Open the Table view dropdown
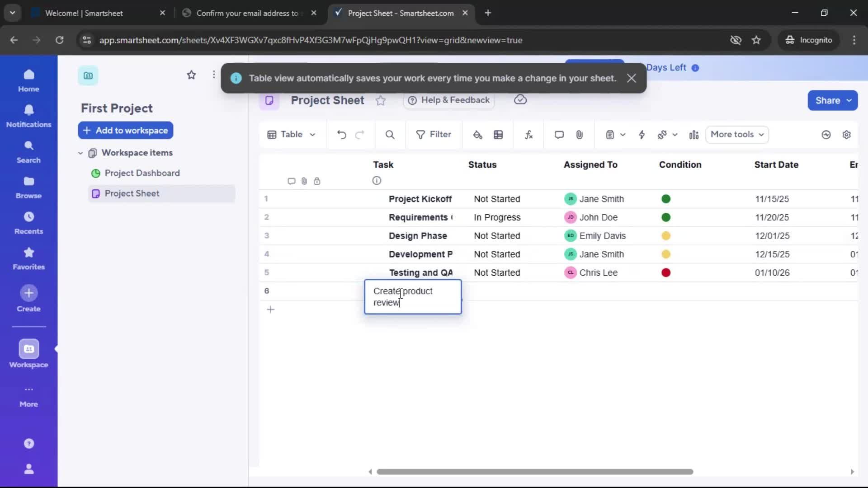The width and height of the screenshot is (868, 488). 292,135
